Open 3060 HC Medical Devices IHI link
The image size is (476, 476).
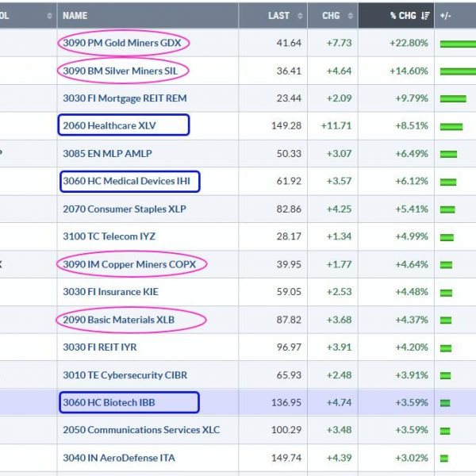126,181
